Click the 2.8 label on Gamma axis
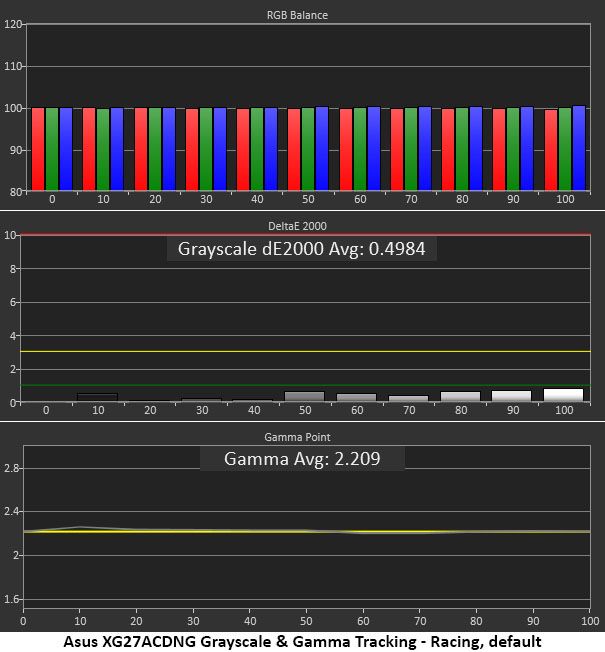605x652 pixels. pyautogui.click(x=12, y=468)
